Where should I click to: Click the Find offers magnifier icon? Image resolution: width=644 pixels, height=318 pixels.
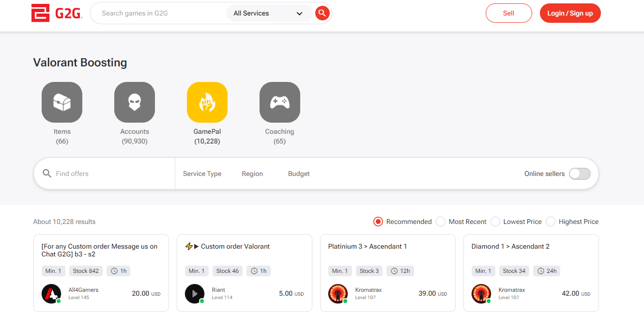(x=47, y=174)
